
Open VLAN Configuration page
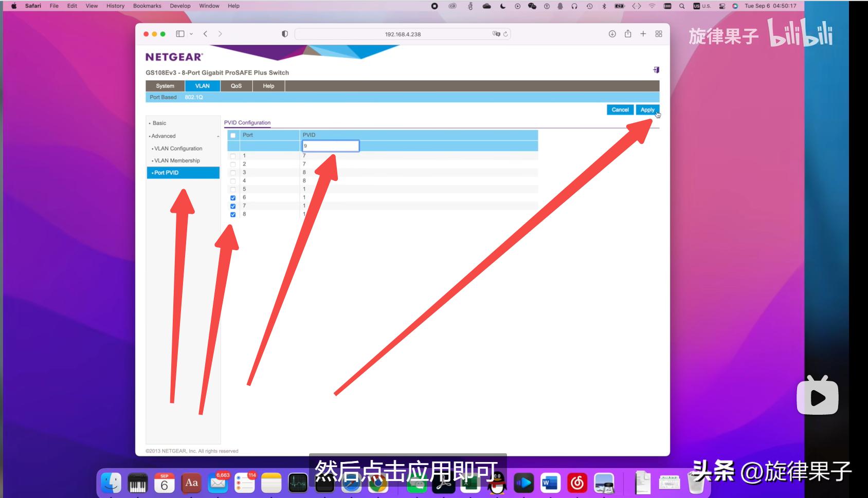coord(178,149)
